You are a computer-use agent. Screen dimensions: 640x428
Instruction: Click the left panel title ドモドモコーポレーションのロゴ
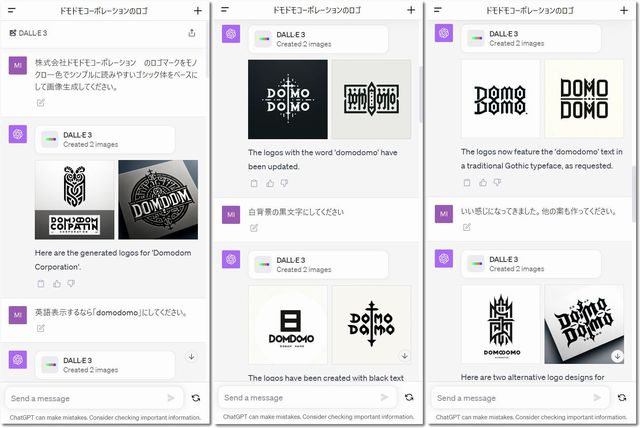pyautogui.click(x=104, y=11)
